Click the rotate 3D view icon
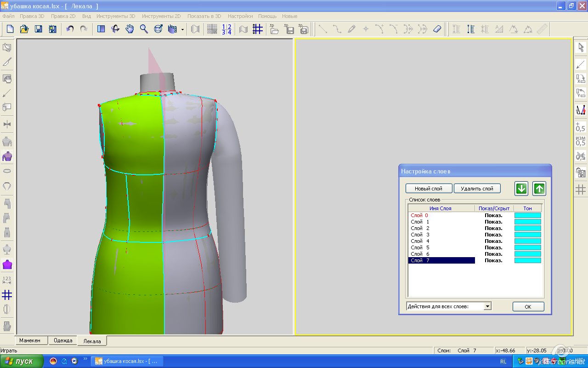Image resolution: width=588 pixels, height=368 pixels. point(115,29)
